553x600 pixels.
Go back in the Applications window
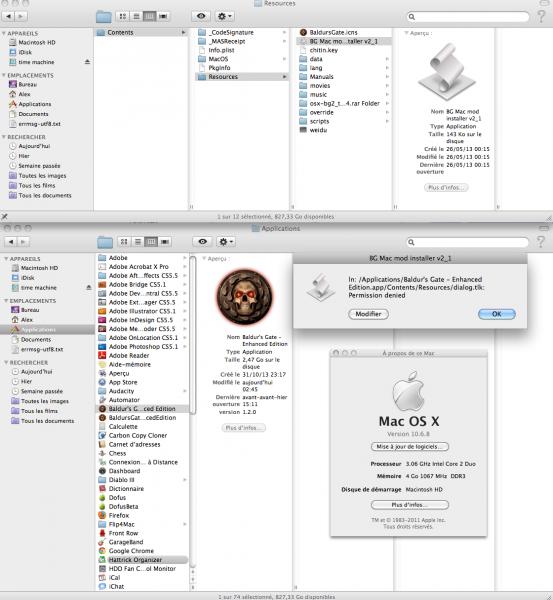(11, 241)
